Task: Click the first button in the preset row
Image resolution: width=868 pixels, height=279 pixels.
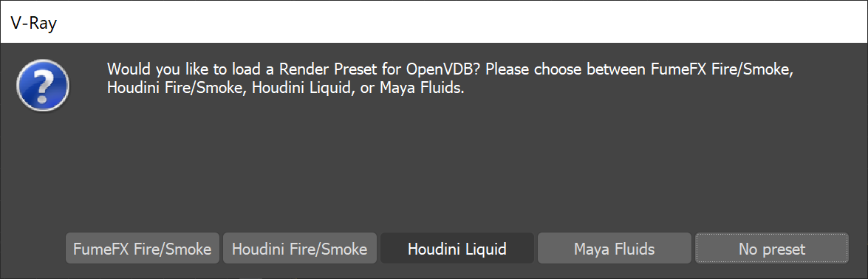Action: point(143,248)
